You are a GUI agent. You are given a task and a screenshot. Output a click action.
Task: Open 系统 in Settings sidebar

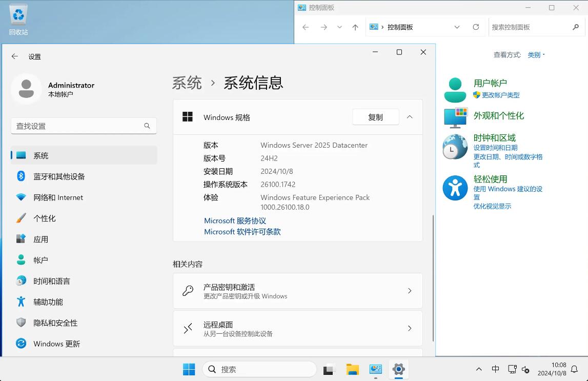pyautogui.click(x=84, y=155)
